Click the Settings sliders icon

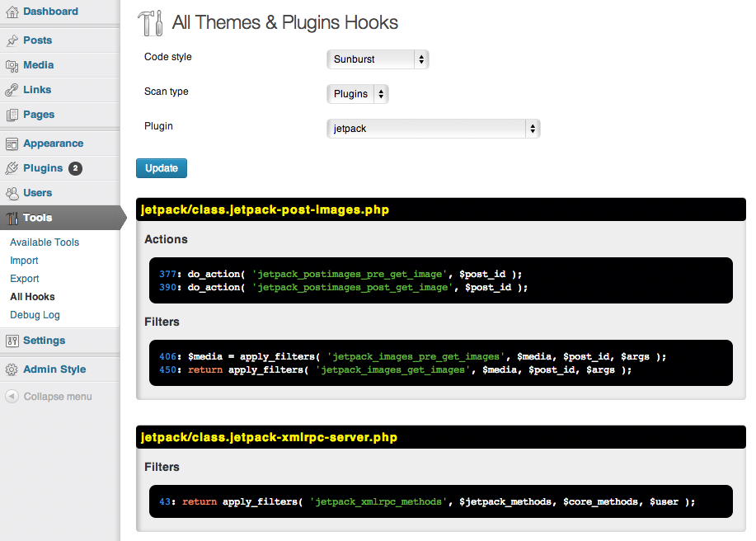point(12,341)
